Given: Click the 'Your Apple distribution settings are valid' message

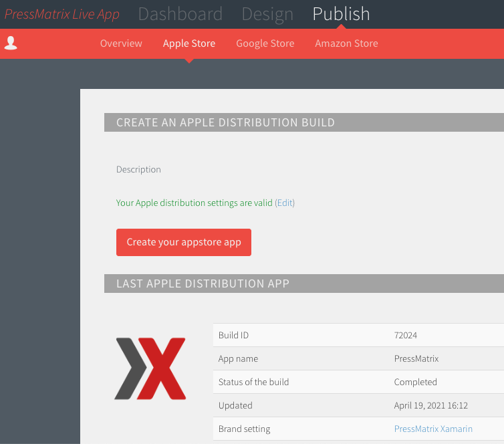Looking at the screenshot, I should point(194,203).
